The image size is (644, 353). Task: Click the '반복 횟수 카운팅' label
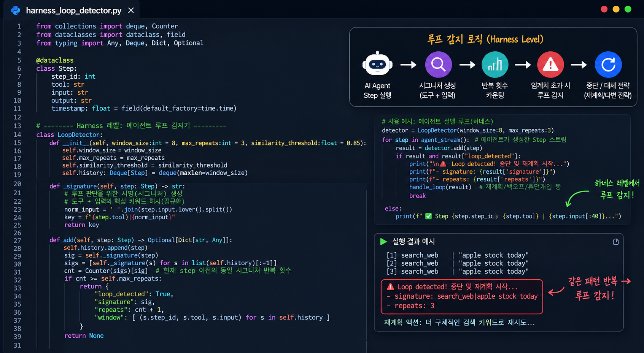coord(495,90)
